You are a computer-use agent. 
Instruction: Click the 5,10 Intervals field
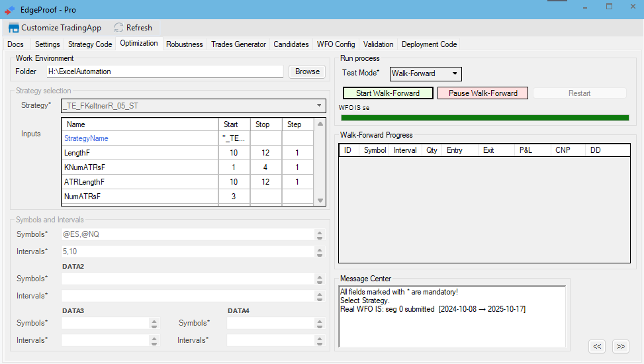click(x=188, y=251)
